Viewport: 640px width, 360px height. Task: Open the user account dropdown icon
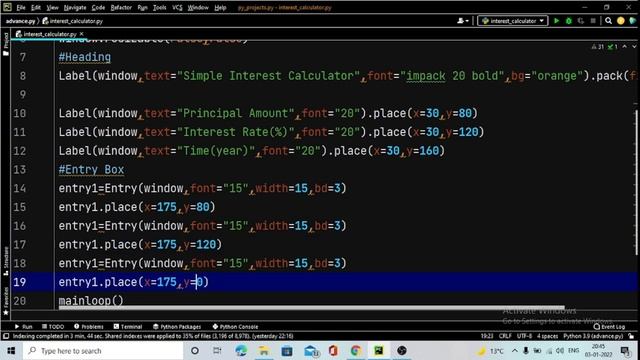click(463, 21)
